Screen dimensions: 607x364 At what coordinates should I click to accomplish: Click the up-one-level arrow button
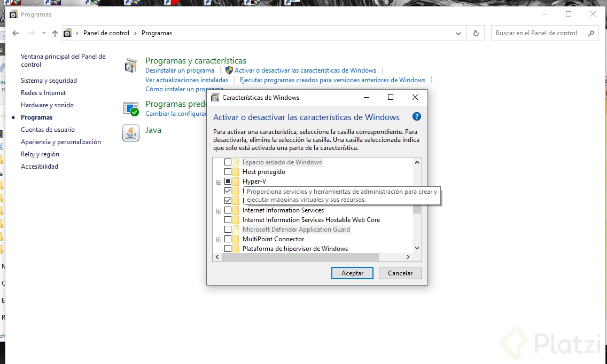tap(55, 33)
